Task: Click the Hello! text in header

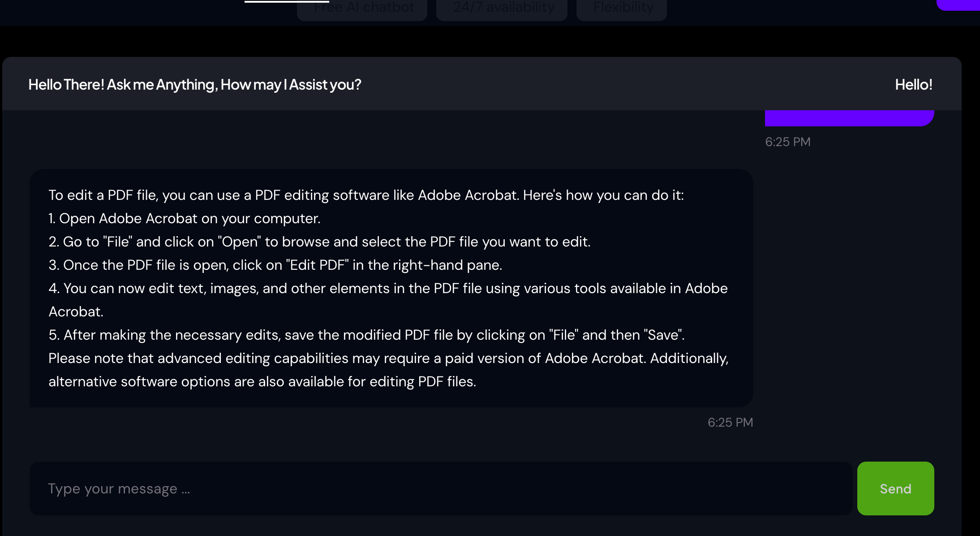Action: (x=913, y=84)
